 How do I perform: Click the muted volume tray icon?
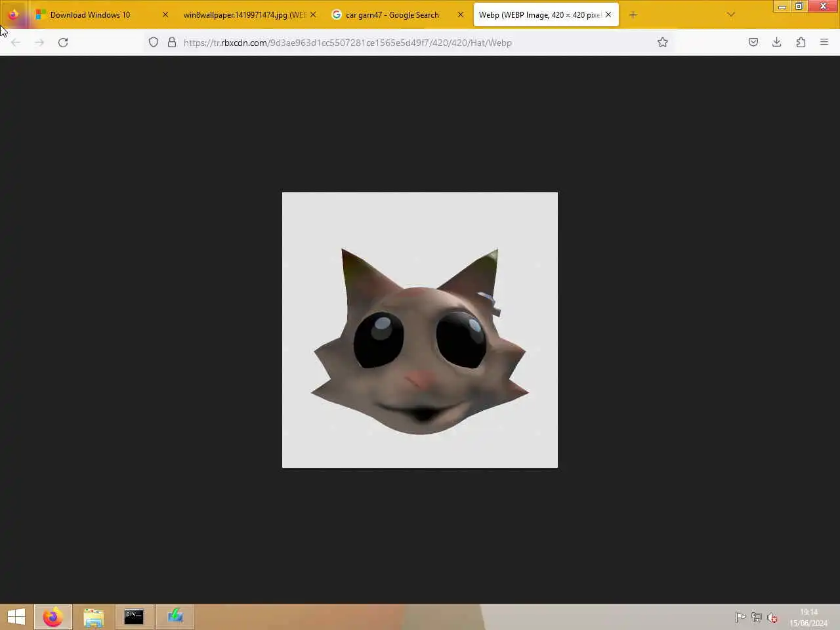coord(772,618)
